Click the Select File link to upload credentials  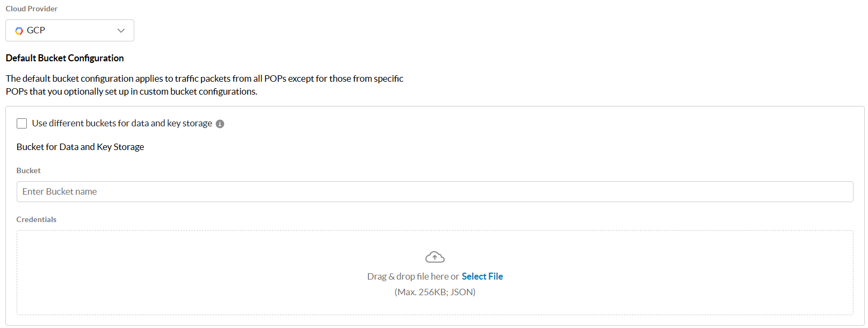[x=482, y=276]
